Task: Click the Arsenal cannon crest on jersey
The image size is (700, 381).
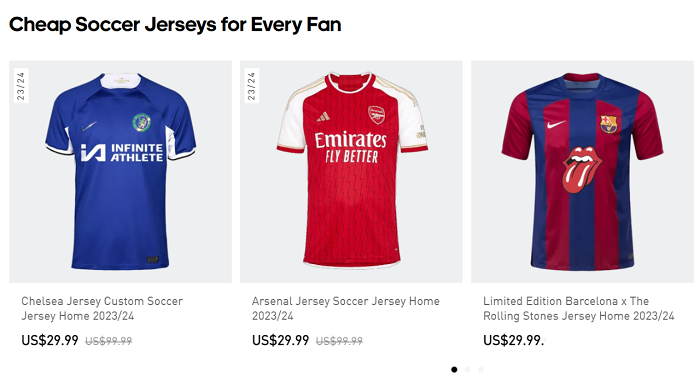Action: click(376, 115)
